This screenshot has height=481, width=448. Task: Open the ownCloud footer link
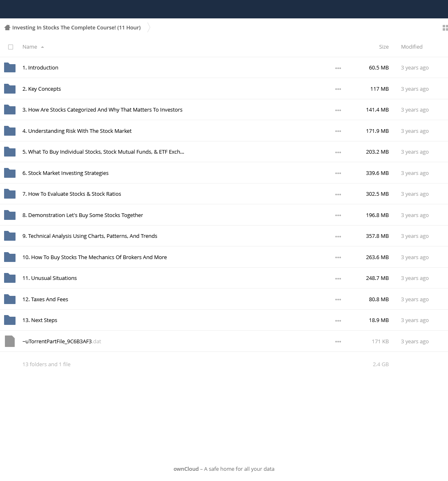coord(186,469)
